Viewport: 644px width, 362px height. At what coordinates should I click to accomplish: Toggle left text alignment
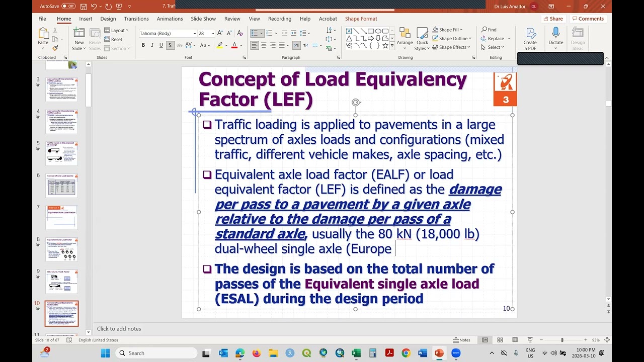coord(255,45)
